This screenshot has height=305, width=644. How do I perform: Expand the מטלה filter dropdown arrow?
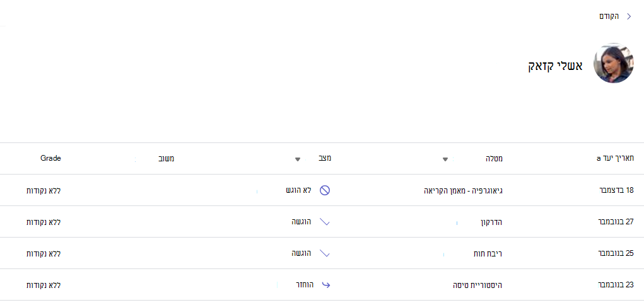click(x=445, y=159)
